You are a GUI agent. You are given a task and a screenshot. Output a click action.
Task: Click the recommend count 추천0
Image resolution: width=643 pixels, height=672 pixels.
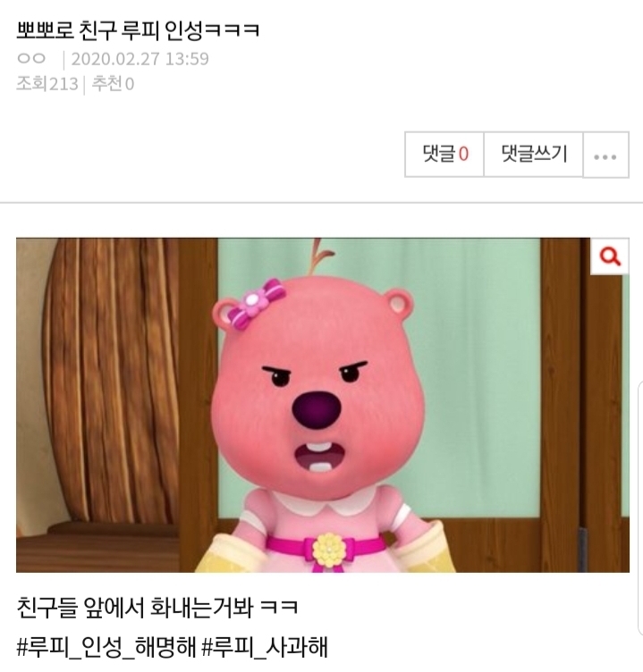click(x=113, y=84)
